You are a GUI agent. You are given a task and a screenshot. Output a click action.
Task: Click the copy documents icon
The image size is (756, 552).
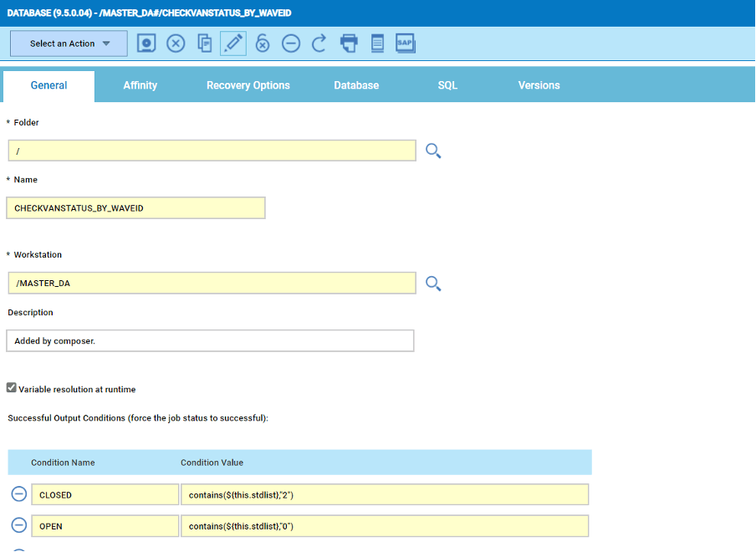tap(204, 43)
